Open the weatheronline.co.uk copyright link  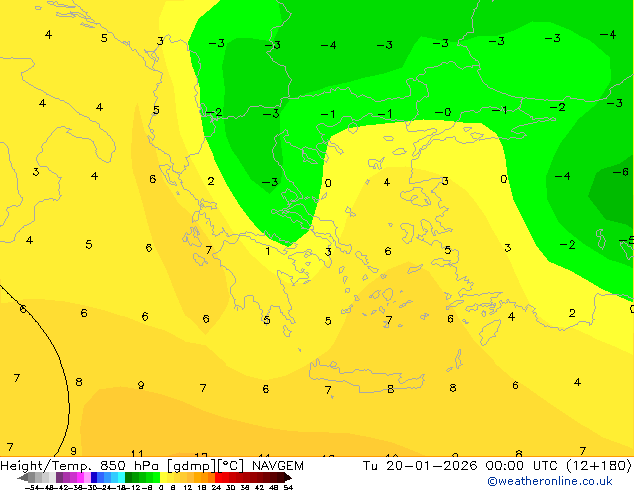point(550,481)
